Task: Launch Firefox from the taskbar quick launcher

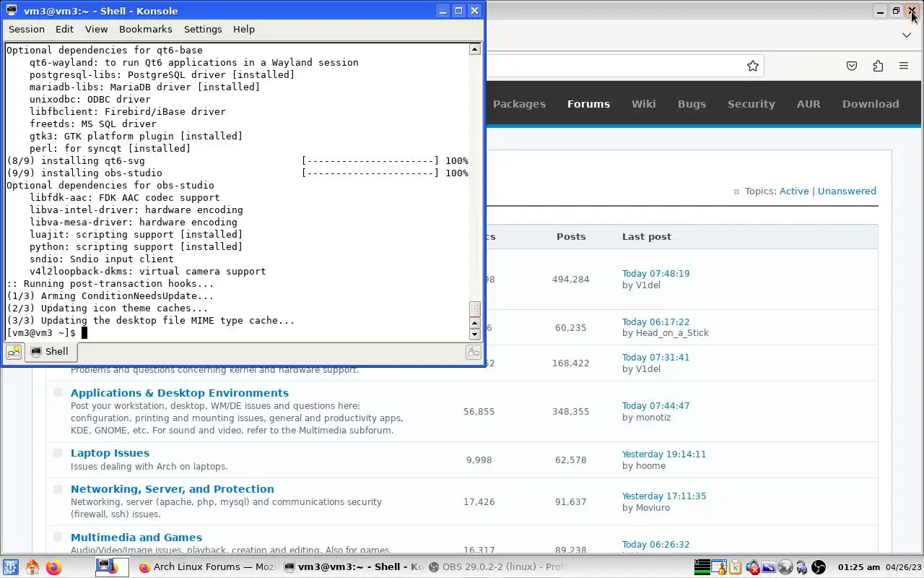Action: pyautogui.click(x=54, y=567)
